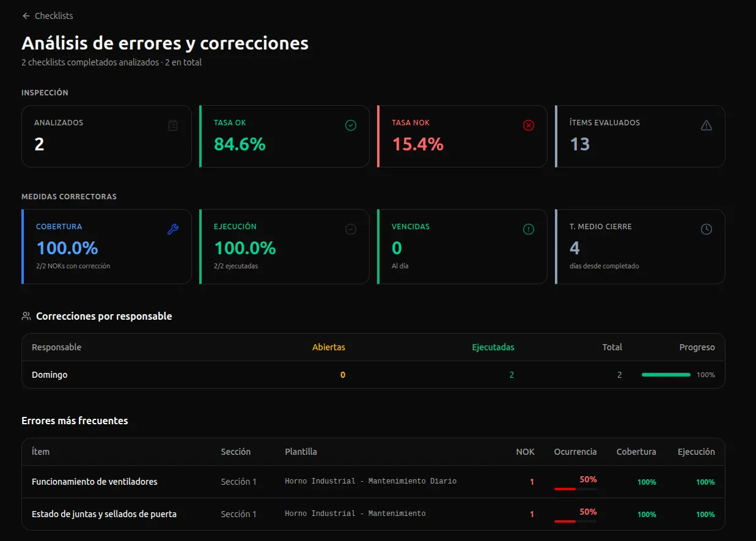756x541 pixels.
Task: Click 'días desde completado' text
Action: 604,266
